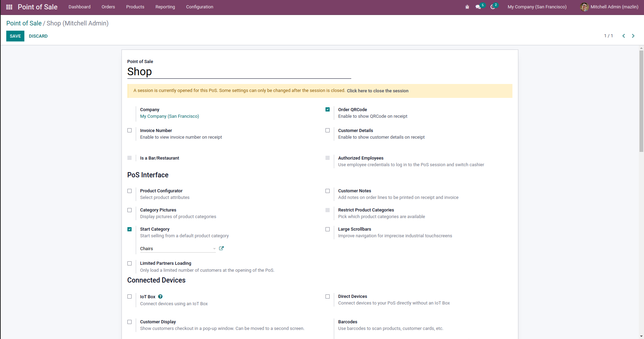Enable the Category Pictures checkbox

tap(129, 210)
